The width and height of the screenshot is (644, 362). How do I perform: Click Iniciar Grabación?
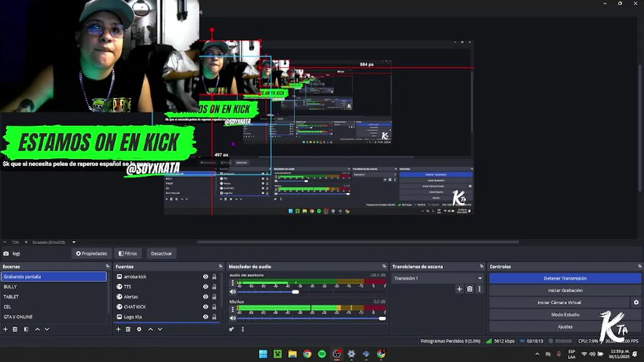pyautogui.click(x=565, y=291)
